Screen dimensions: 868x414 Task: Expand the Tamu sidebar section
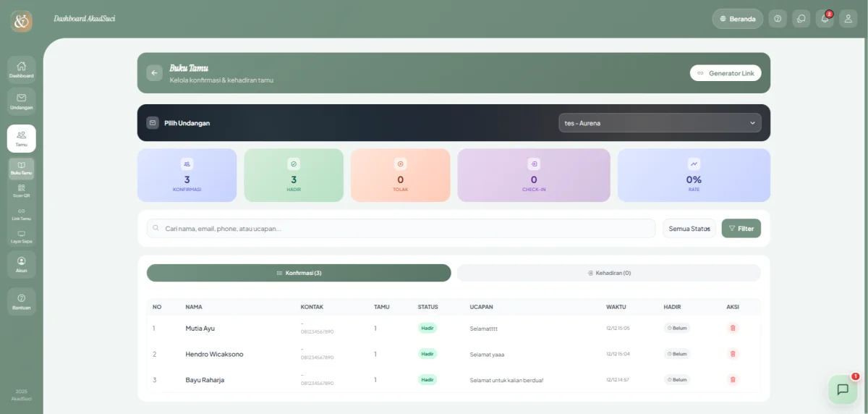(21, 138)
